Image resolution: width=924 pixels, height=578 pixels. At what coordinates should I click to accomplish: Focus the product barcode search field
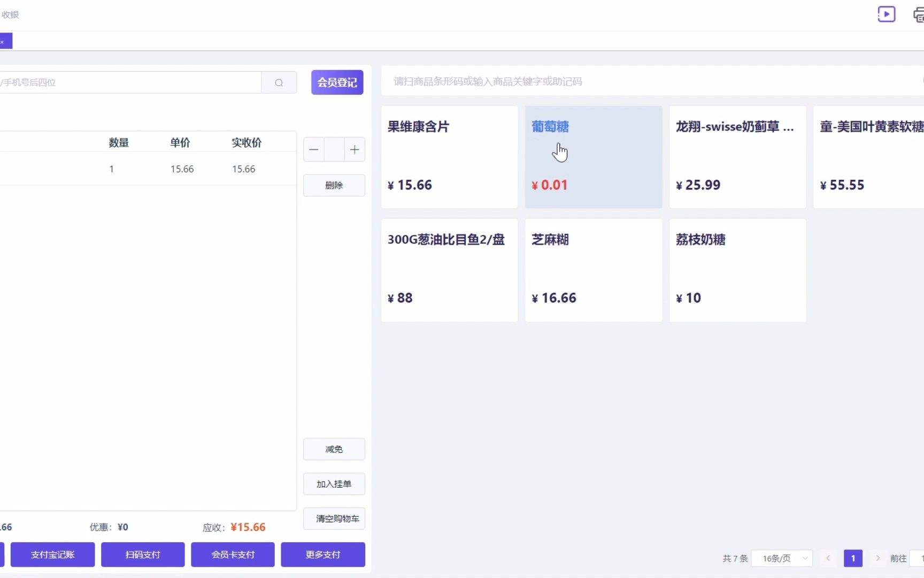tap(642, 81)
